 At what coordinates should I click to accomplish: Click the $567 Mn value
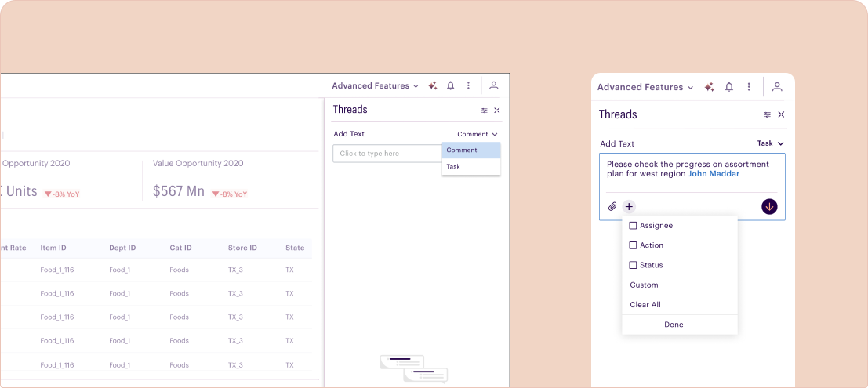pyautogui.click(x=179, y=191)
